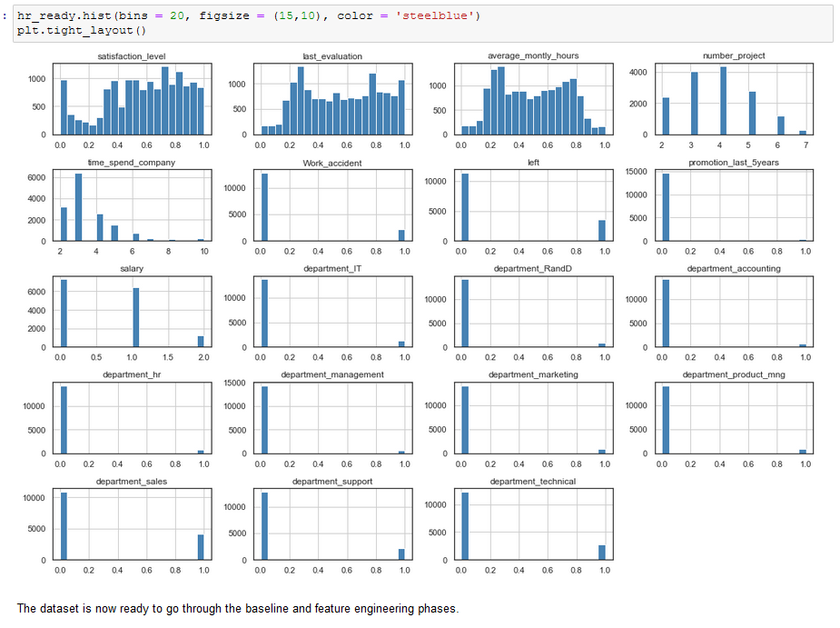The height and width of the screenshot is (628, 840).
Task: Click the 'satisfaction_level' plot title
Action: pos(132,56)
